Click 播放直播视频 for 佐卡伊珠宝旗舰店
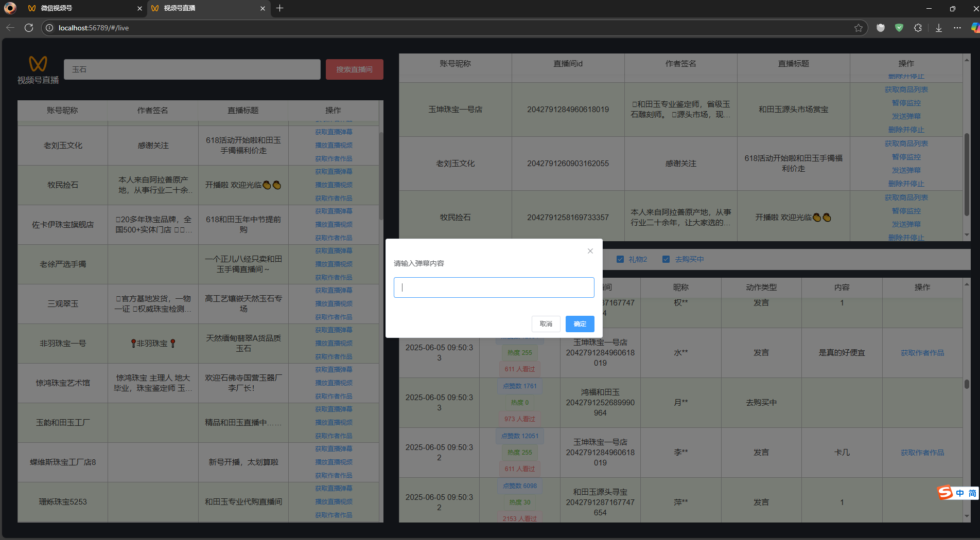 (x=334, y=225)
